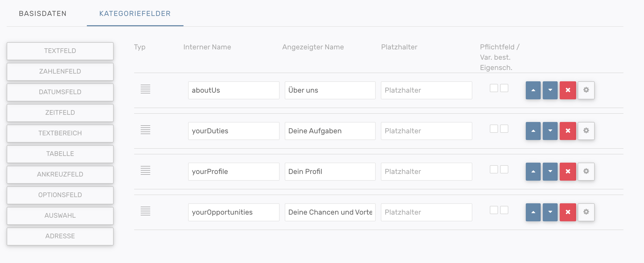The width and height of the screenshot is (644, 263).
Task: Open settings gear for yourDuties row
Action: pos(586,131)
